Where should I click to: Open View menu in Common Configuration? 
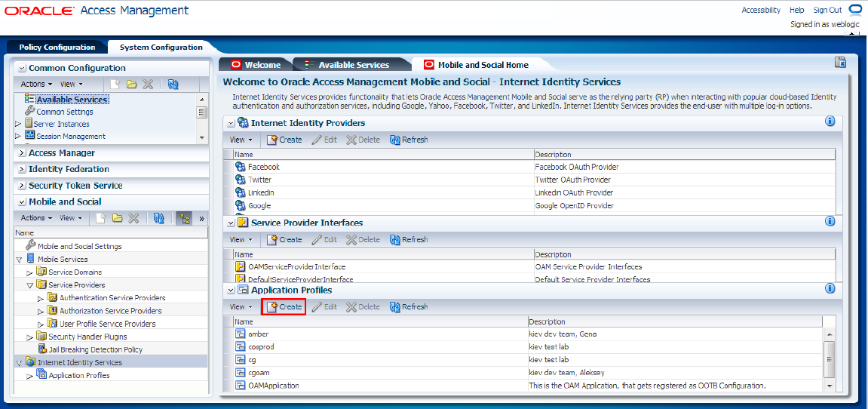[x=71, y=85]
